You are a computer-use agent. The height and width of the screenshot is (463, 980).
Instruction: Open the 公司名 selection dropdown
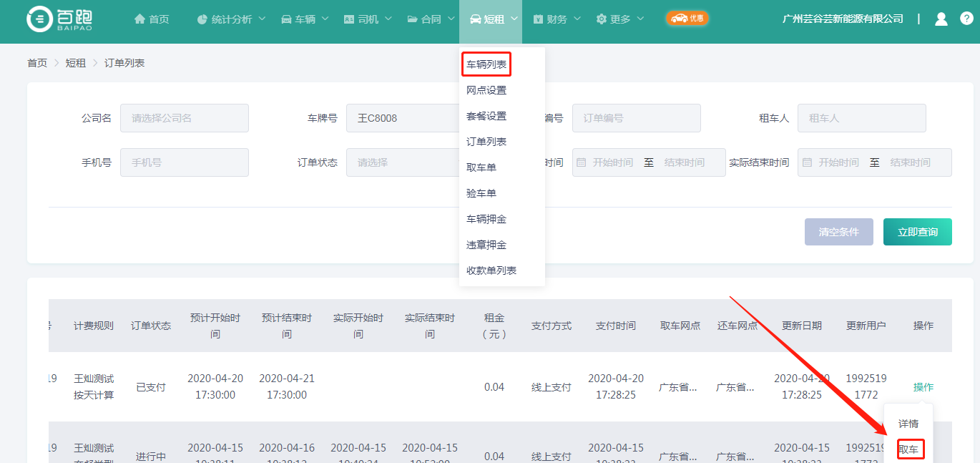coord(184,118)
